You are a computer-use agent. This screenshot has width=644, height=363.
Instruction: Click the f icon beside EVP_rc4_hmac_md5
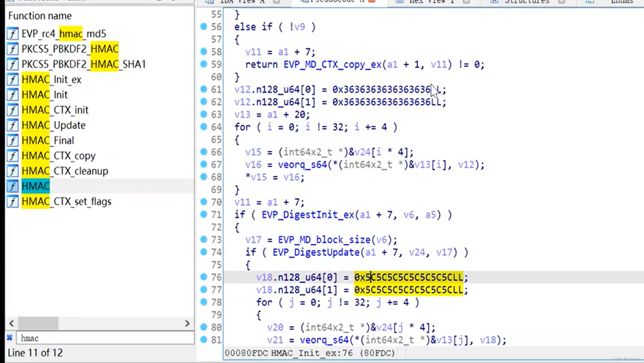(13, 34)
